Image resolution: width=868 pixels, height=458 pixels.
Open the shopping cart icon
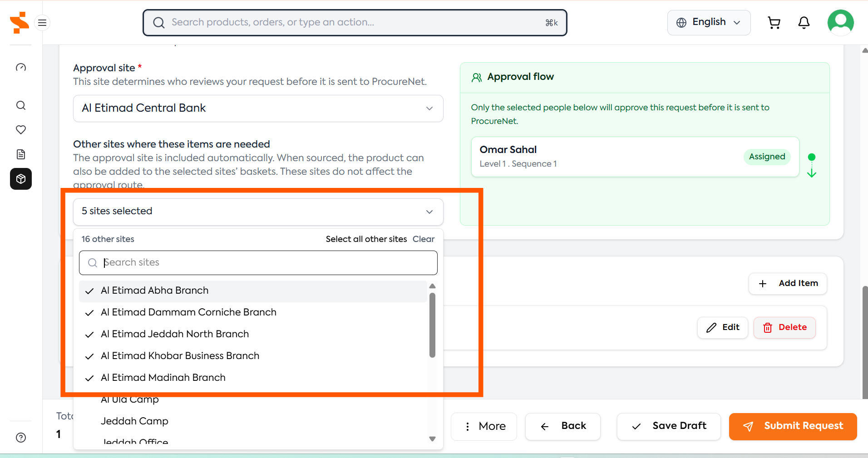click(x=774, y=23)
